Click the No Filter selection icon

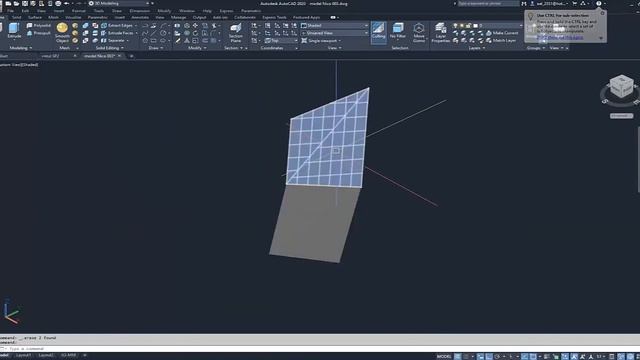[398, 31]
